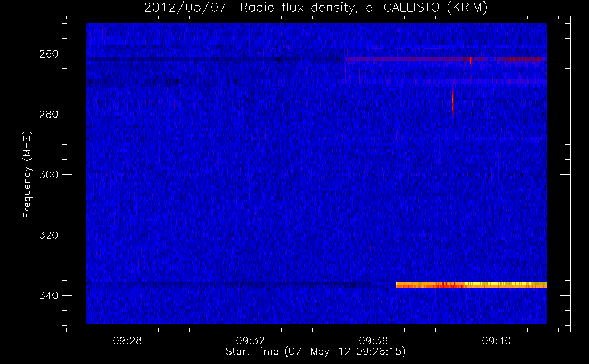589x364 pixels.
Task: Click the 09:28 time tick label
Action: (127, 341)
